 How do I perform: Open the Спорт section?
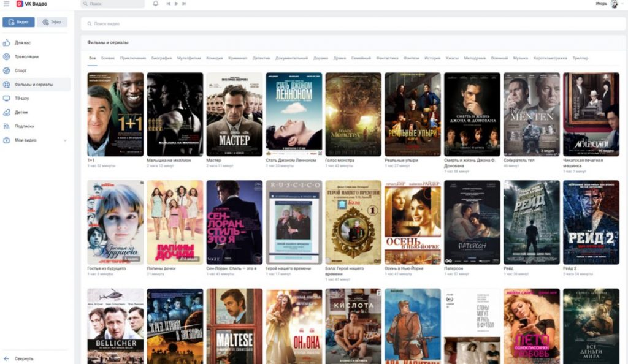20,70
